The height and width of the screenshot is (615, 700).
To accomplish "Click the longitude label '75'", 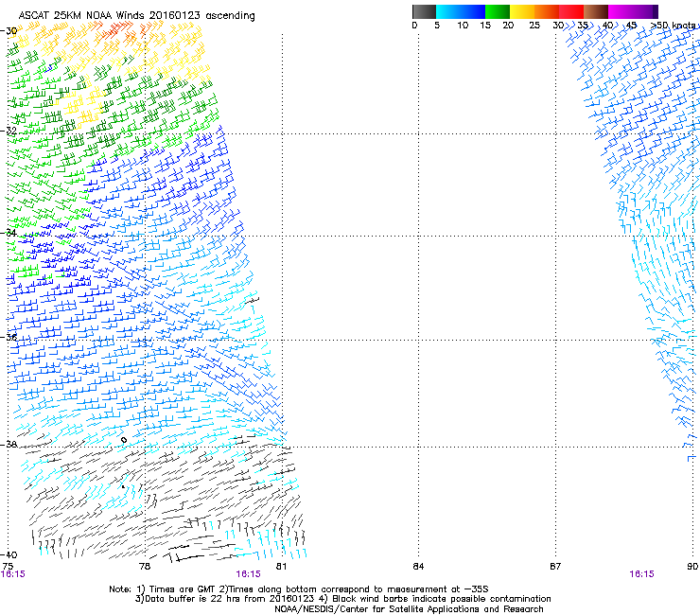I will 8,566.
